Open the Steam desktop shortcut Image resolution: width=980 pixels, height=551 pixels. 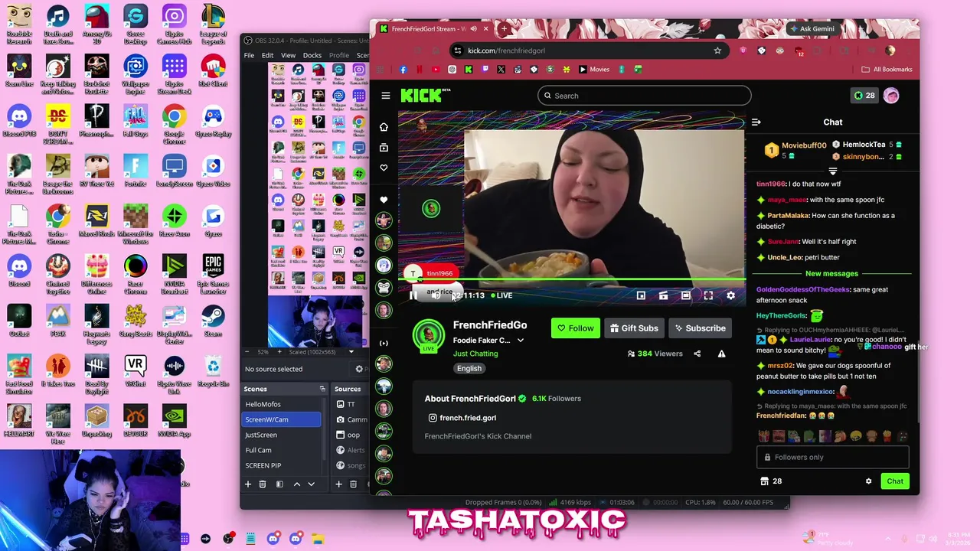point(213,321)
